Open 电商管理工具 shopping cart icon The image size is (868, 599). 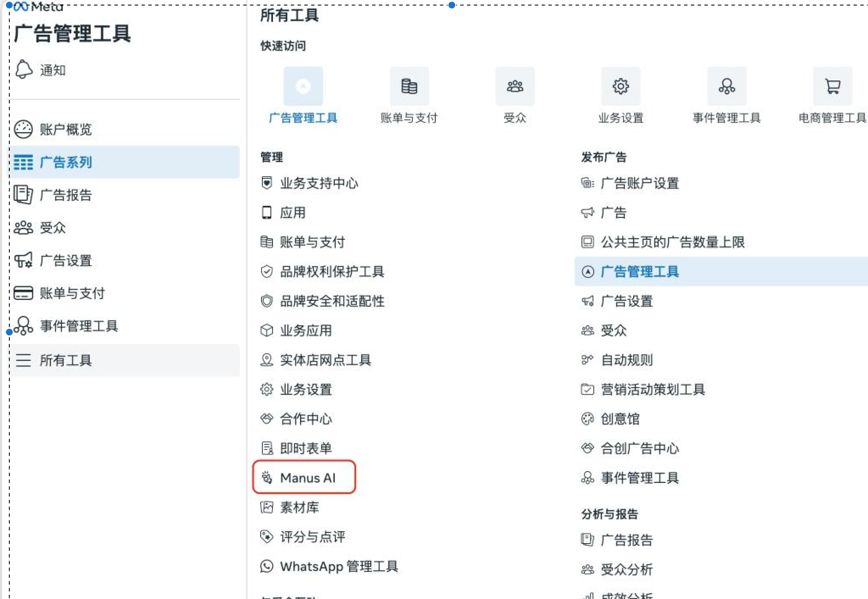(832, 86)
